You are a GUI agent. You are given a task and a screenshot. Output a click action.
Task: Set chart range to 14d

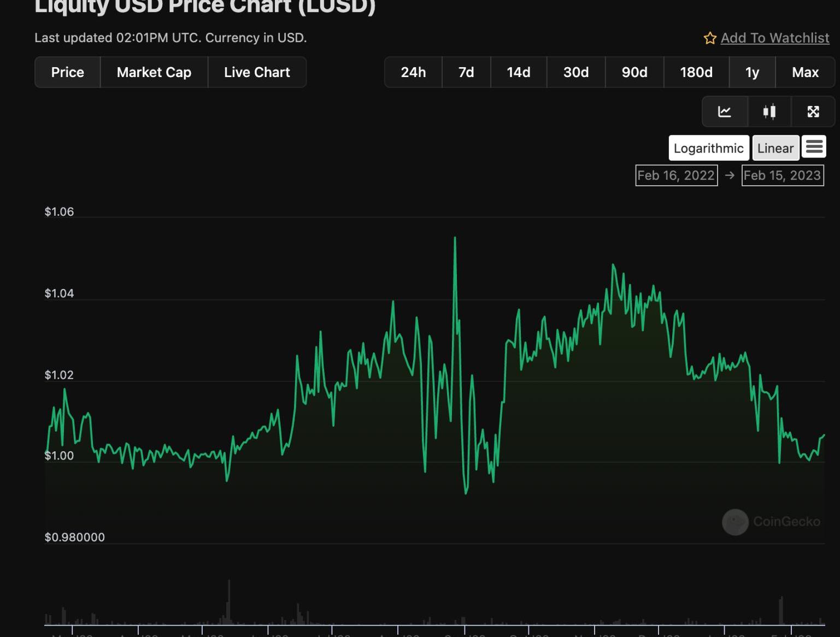tap(519, 72)
